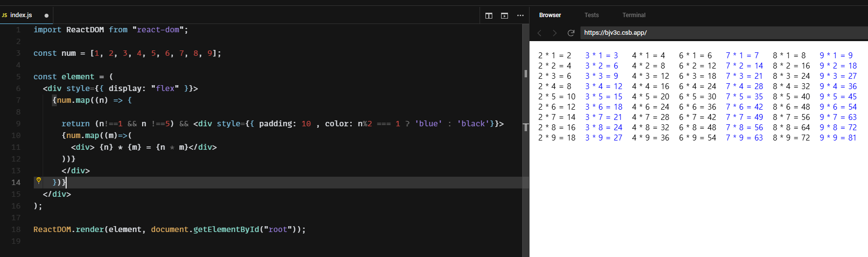
Task: Select the index.js editor tab
Action: coord(26,15)
